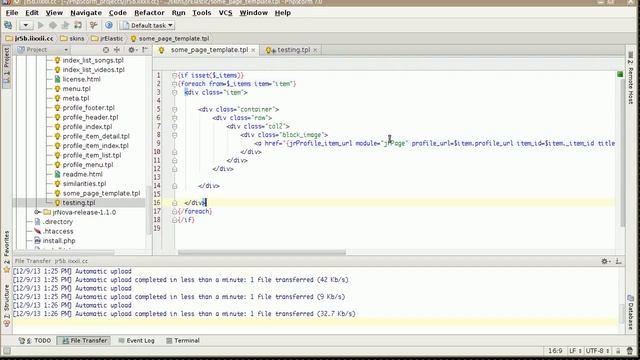
Task: Click the database sync icon in toolbar
Action: pyautogui.click(x=8, y=25)
